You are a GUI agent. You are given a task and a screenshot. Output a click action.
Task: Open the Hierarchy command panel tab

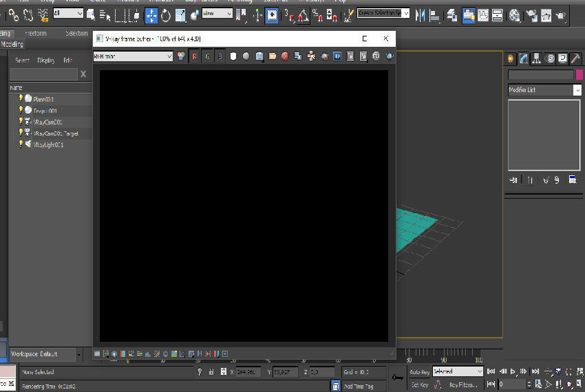(537, 58)
